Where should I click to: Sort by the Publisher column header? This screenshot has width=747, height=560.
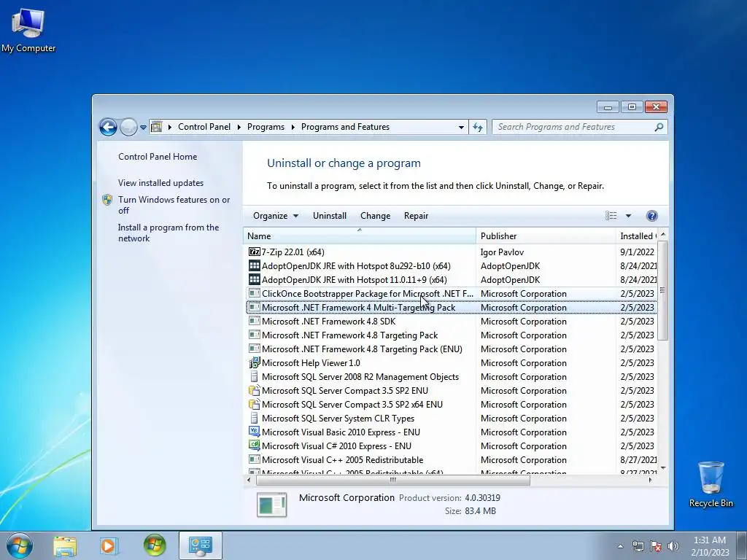(546, 236)
